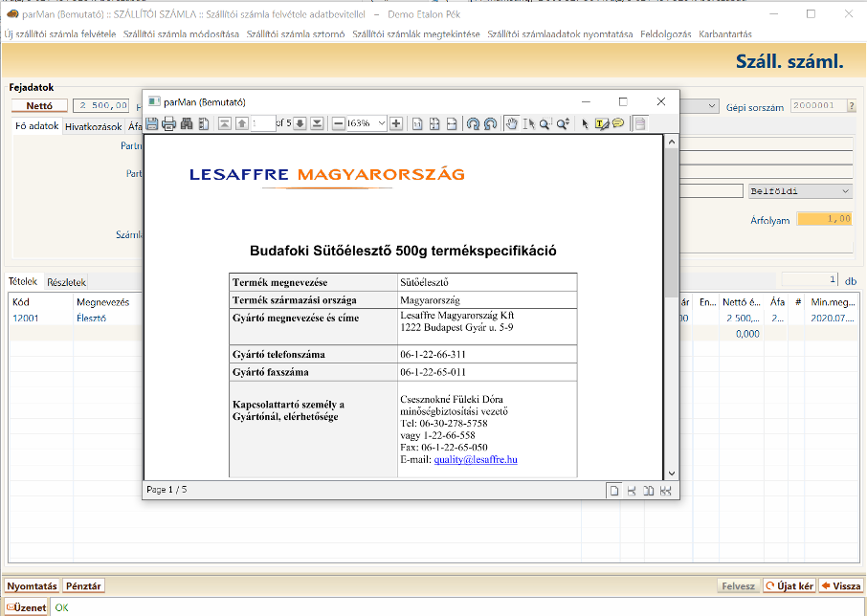Select the Élesztő item name cell

pyautogui.click(x=91, y=319)
